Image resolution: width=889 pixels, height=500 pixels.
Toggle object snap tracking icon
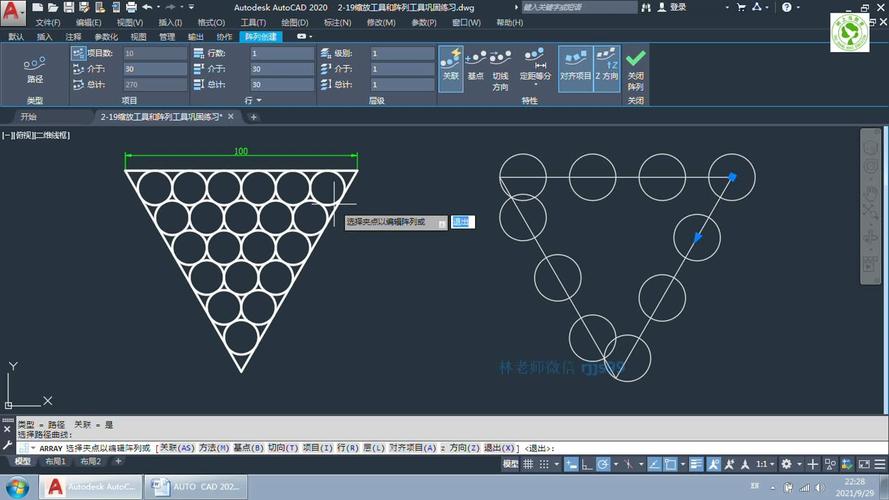pyautogui.click(x=654, y=464)
